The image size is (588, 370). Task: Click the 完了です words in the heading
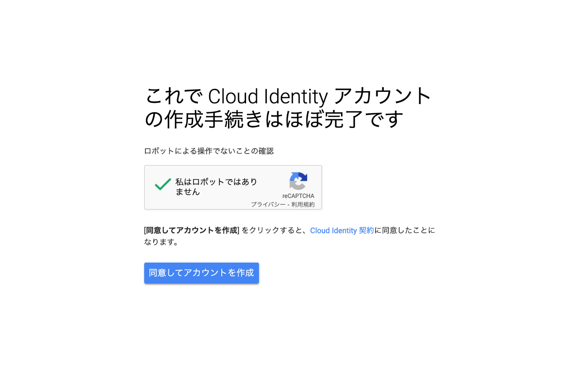tap(364, 120)
